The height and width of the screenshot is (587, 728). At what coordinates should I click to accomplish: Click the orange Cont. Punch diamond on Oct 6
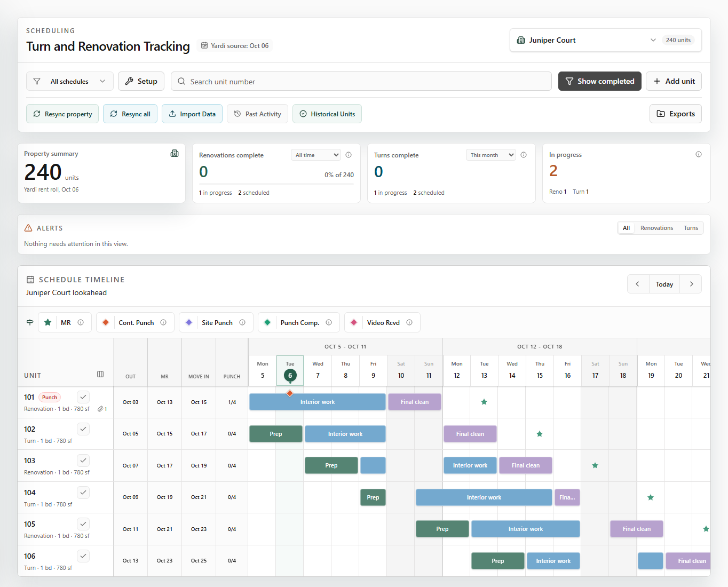pos(290,393)
